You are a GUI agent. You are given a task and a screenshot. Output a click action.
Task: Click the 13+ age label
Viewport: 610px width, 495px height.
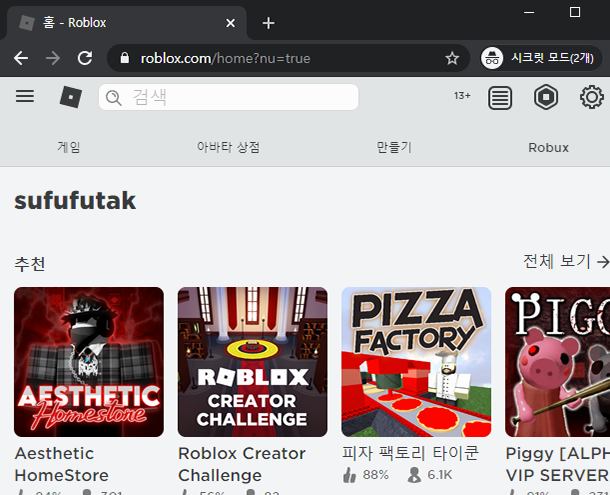click(462, 96)
